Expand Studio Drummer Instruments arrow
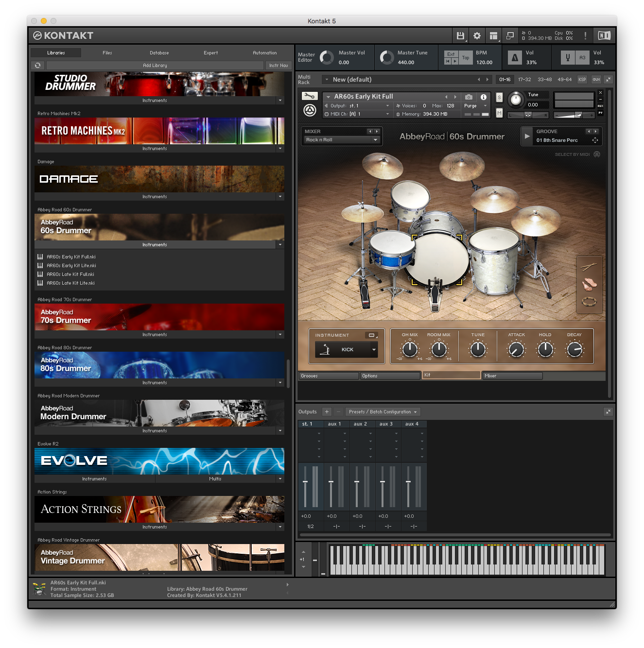This screenshot has width=644, height=648. pyautogui.click(x=280, y=101)
